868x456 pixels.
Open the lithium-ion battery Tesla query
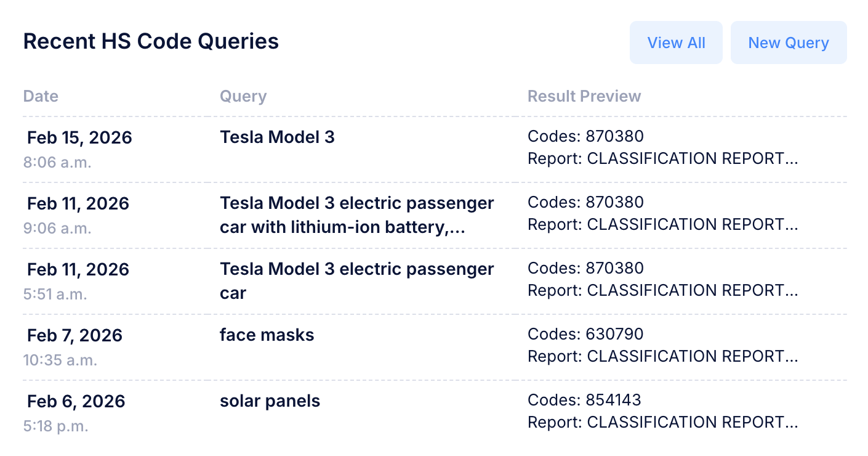click(x=356, y=215)
